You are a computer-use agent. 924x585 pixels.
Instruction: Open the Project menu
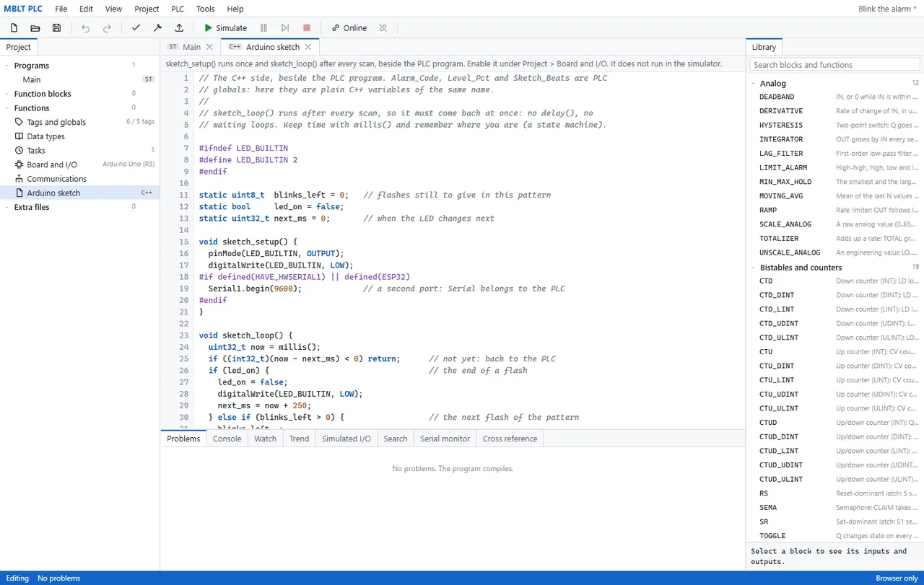coord(147,9)
